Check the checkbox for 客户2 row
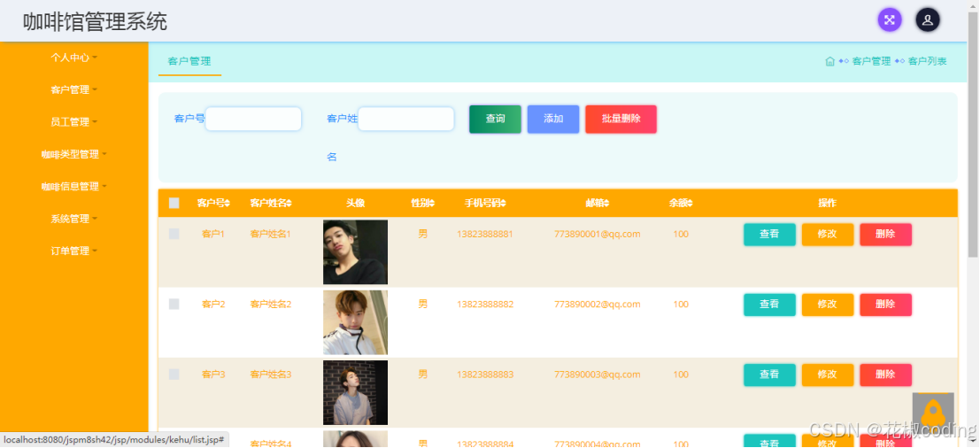The width and height of the screenshot is (980, 448). click(174, 305)
